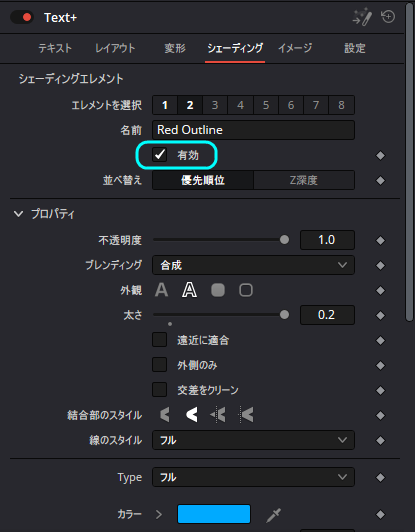Open the イメージ tab
The width and height of the screenshot is (415, 532).
click(x=295, y=48)
